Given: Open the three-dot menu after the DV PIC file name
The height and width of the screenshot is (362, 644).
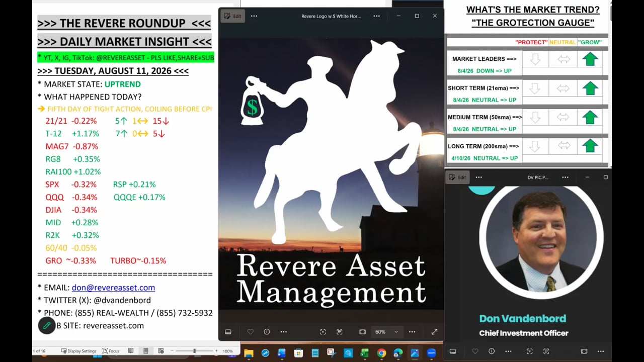Looking at the screenshot, I should (x=566, y=177).
